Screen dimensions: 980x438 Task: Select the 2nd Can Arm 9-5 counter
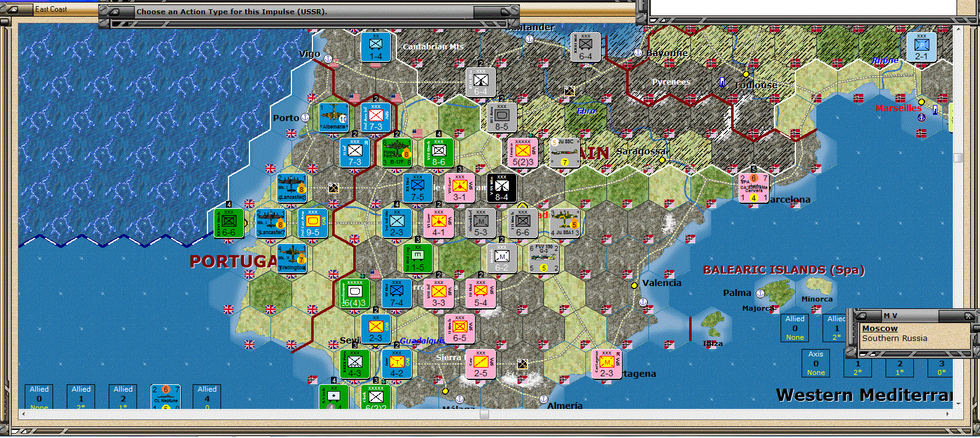pos(312,223)
